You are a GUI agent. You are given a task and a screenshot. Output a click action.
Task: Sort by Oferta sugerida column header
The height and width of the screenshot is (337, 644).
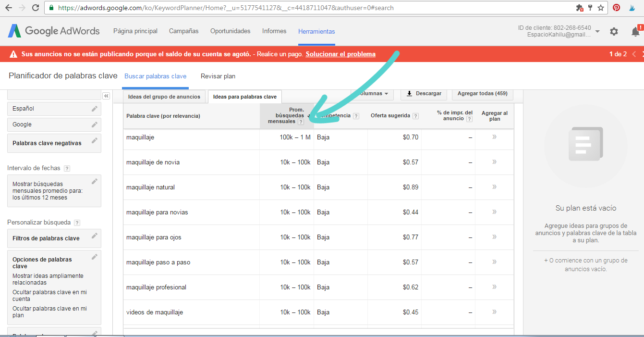tap(390, 116)
